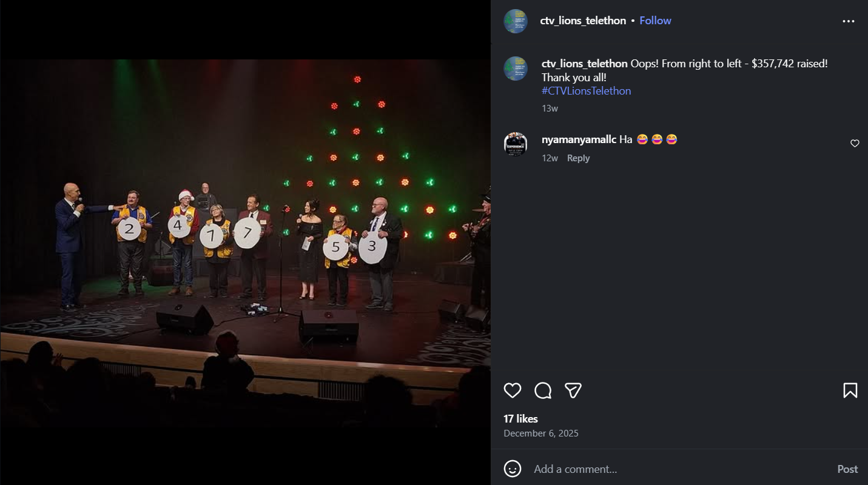Open the #CTVLionsTelethon hashtag link
868x485 pixels.
click(x=585, y=90)
